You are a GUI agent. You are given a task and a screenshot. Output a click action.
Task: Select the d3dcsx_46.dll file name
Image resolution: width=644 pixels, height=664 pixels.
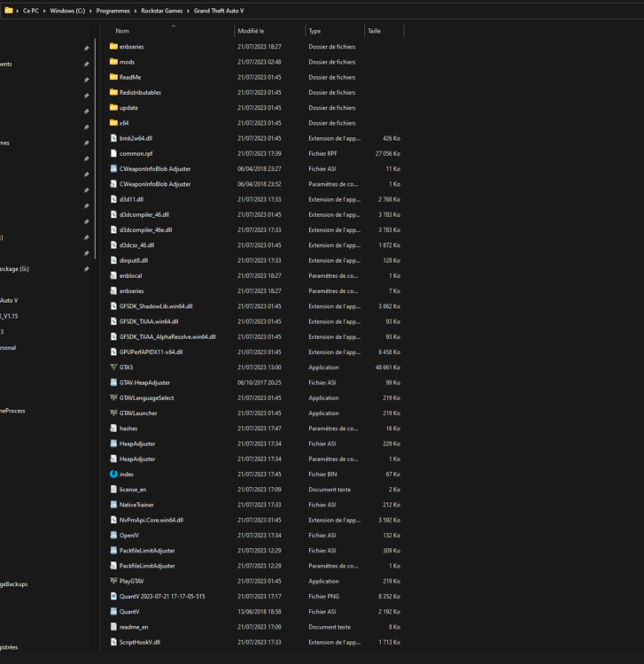pyautogui.click(x=136, y=245)
